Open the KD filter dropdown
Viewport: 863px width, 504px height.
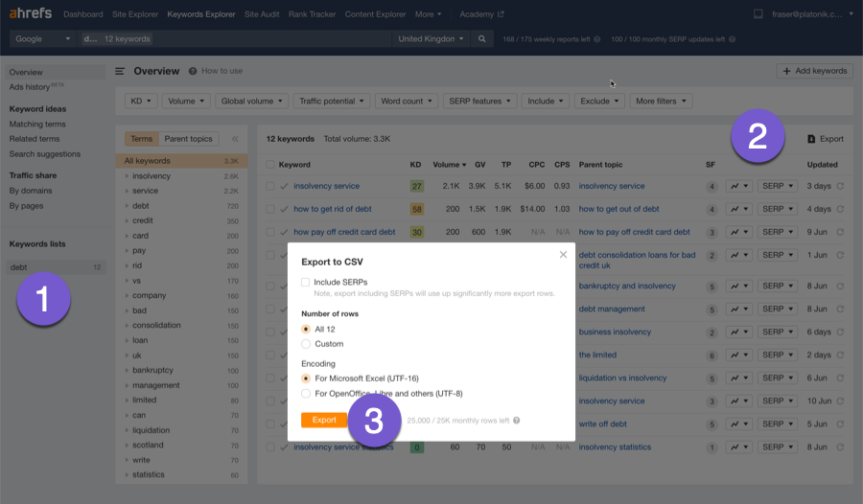click(141, 101)
